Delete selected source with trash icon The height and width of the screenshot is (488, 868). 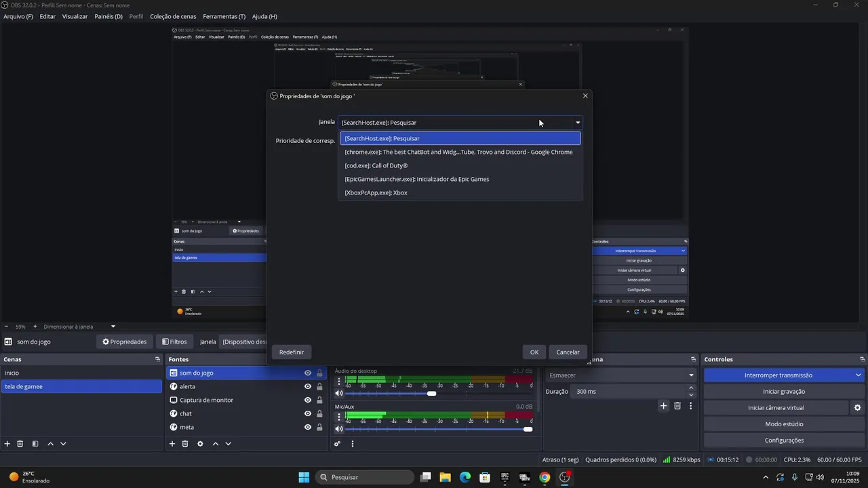coord(185,444)
